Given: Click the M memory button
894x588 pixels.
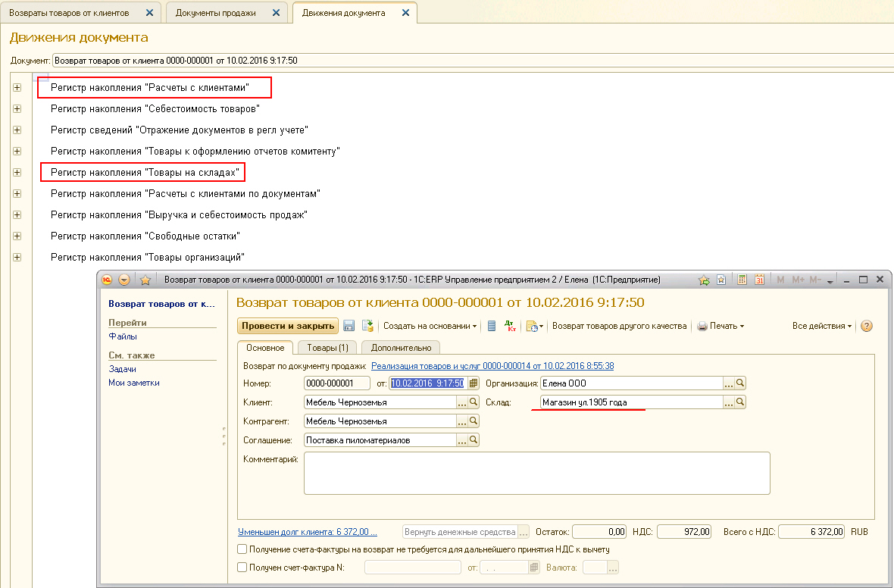Looking at the screenshot, I should (x=780, y=280).
